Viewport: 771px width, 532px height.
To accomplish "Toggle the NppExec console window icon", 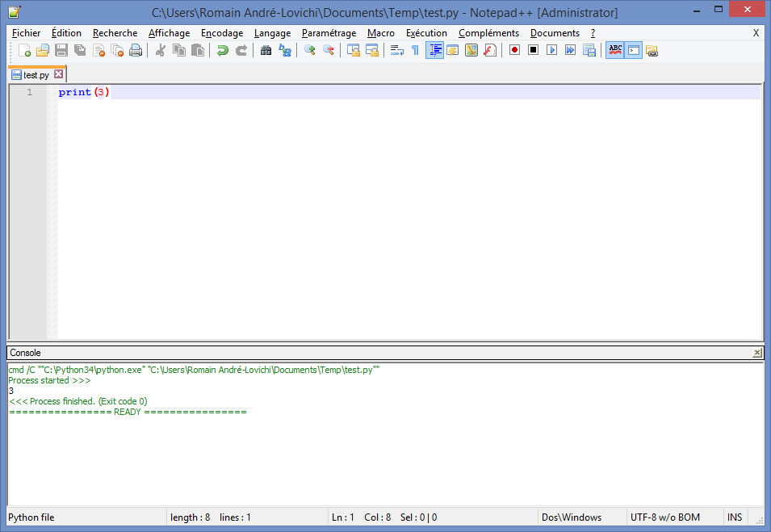I will click(x=633, y=50).
